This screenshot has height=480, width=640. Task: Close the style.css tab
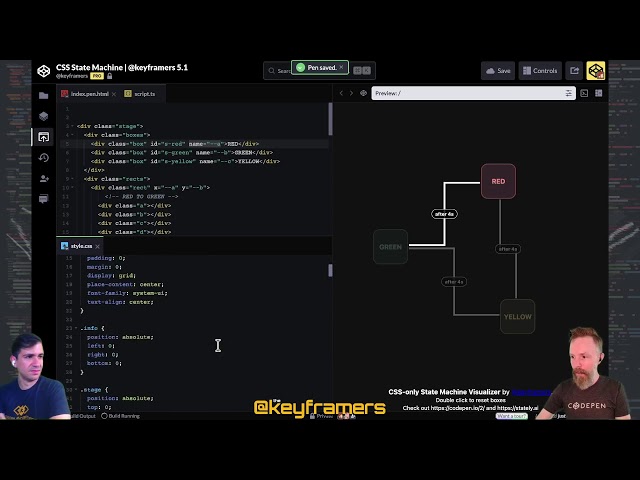(97, 247)
